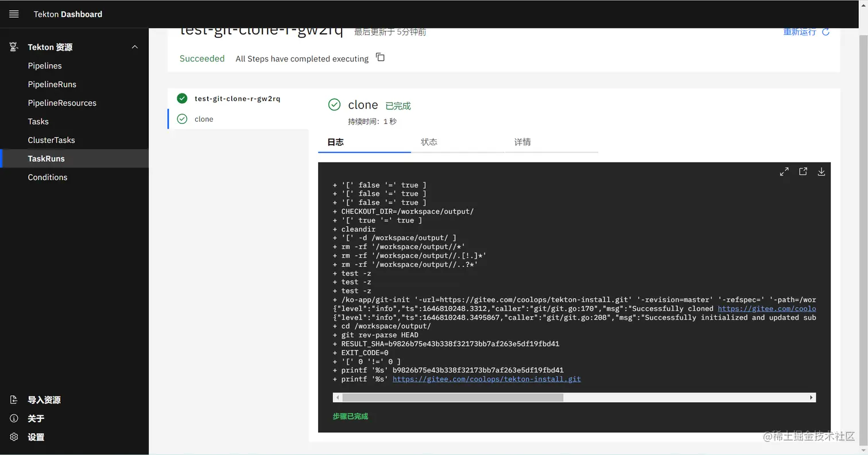868x455 pixels.
Task: Click the 导入资源 import icon
Action: tap(14, 400)
